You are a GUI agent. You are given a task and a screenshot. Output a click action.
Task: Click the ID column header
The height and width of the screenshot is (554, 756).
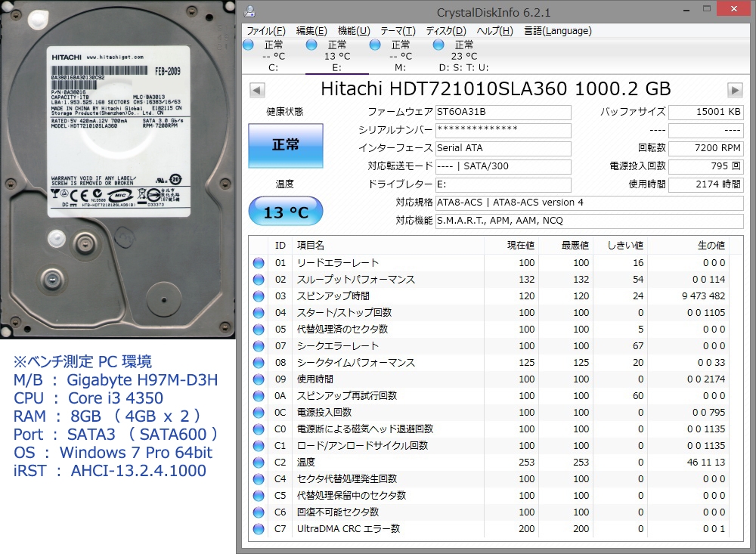tap(280, 246)
